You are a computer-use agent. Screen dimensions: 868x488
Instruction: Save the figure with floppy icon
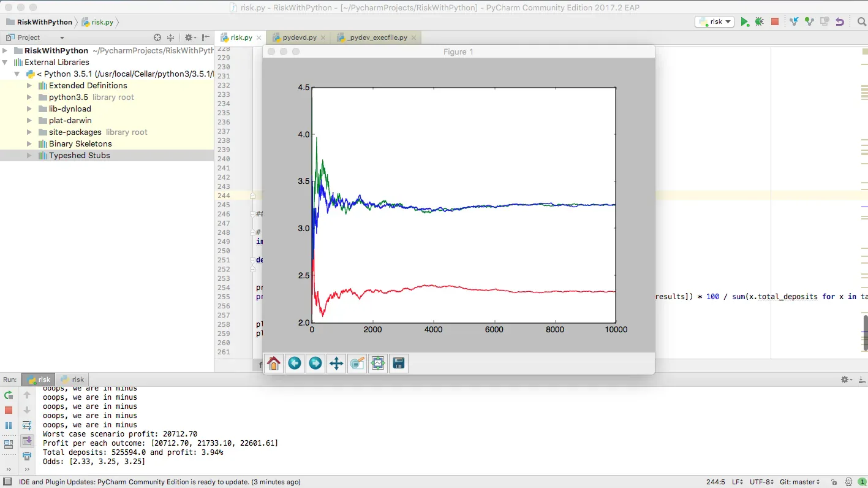(x=399, y=364)
